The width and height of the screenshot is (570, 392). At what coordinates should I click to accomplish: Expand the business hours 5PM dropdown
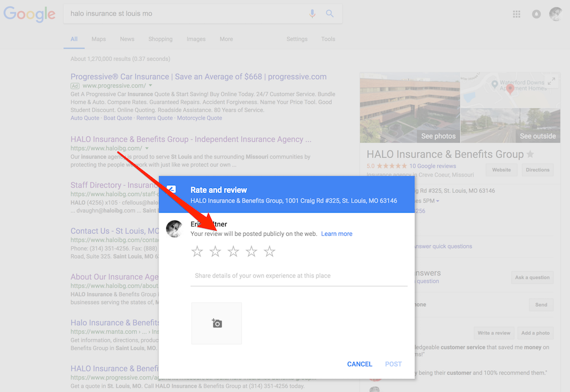pos(438,201)
